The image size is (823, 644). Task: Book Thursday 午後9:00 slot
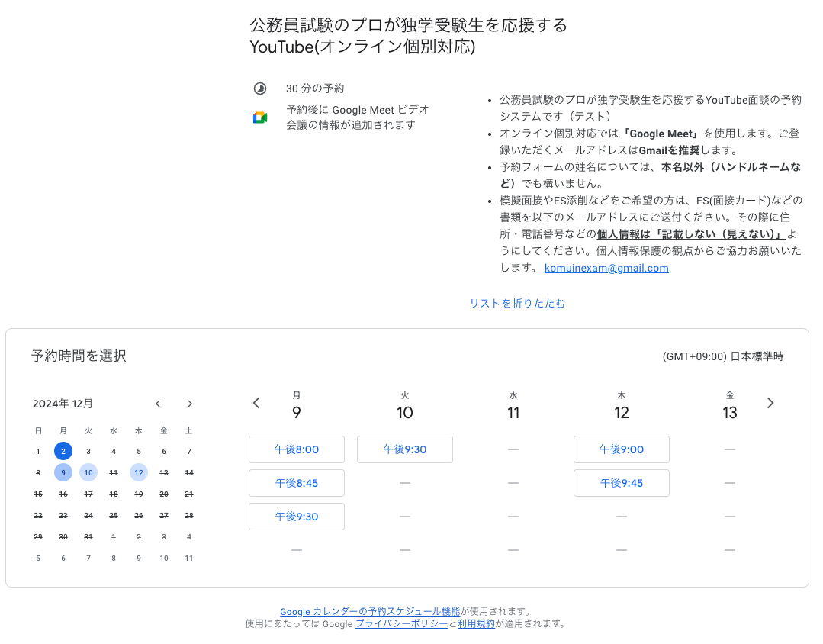(622, 449)
